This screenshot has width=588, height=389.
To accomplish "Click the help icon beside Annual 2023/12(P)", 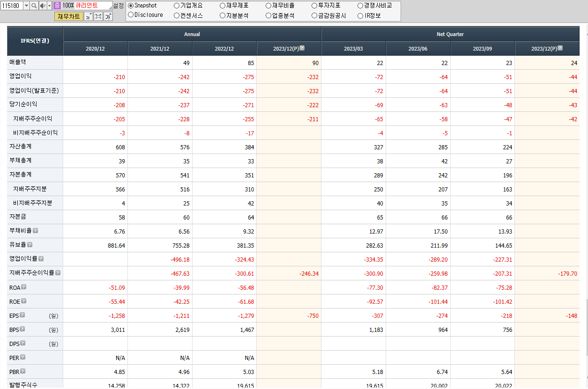I will (x=302, y=48).
